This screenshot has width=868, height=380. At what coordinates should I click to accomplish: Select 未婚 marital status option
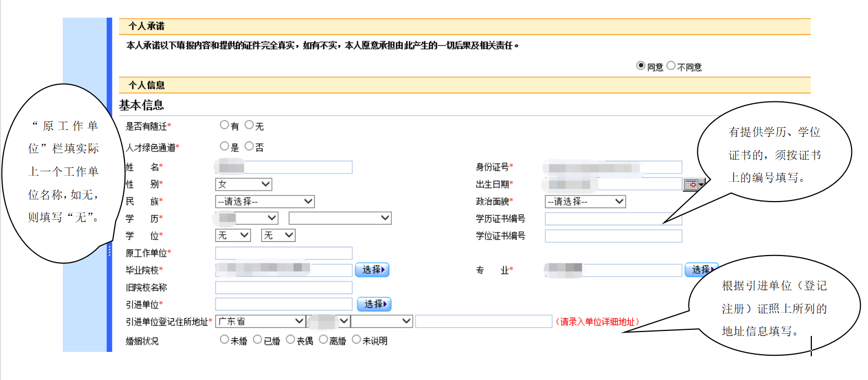[x=224, y=339]
